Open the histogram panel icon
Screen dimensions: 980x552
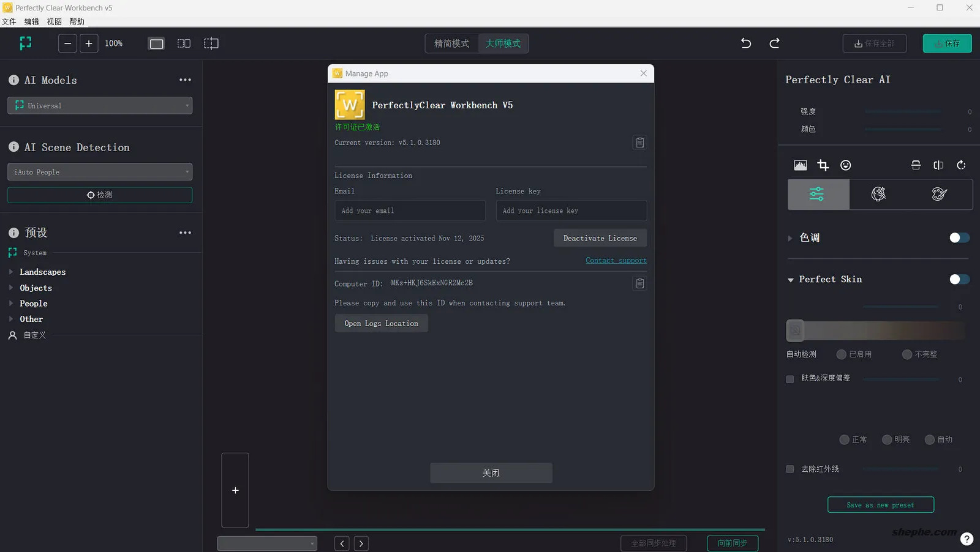coord(800,165)
